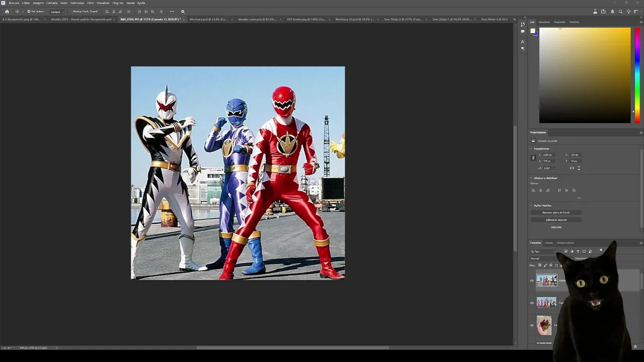Click the foreground color swatch

tap(533, 31)
